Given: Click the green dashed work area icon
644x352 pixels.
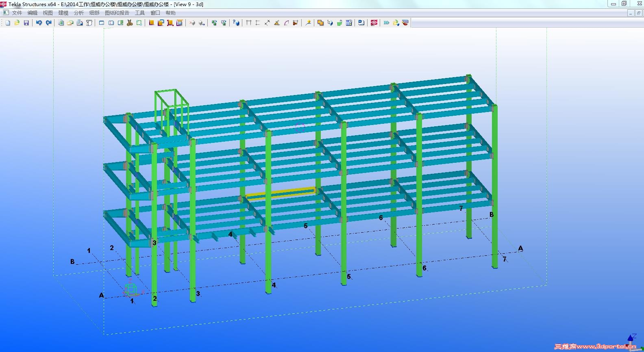Looking at the screenshot, I should pos(139,23).
